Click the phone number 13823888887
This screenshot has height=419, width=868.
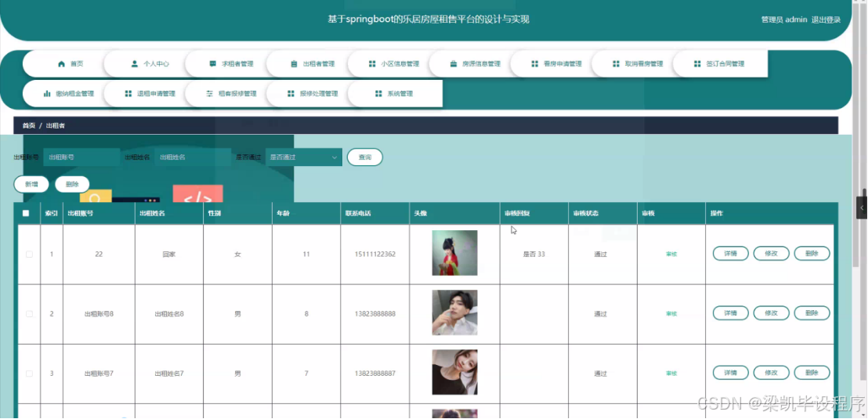(x=374, y=374)
